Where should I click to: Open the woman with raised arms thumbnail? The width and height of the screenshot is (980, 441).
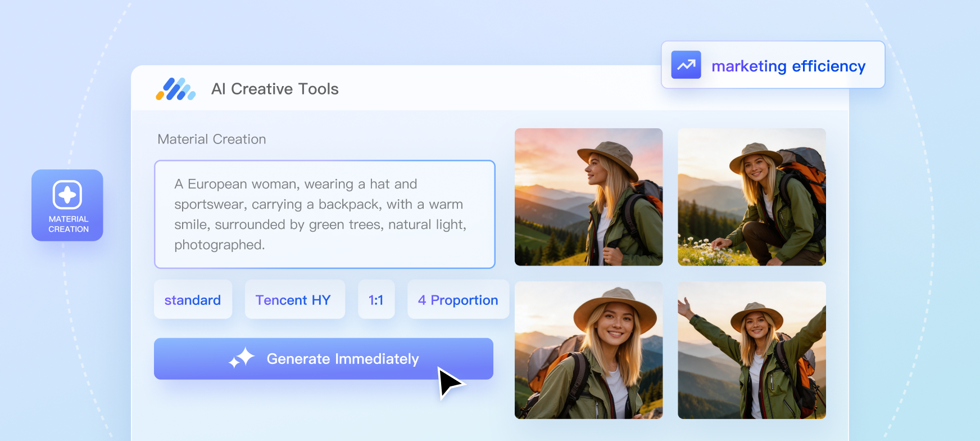(x=752, y=350)
